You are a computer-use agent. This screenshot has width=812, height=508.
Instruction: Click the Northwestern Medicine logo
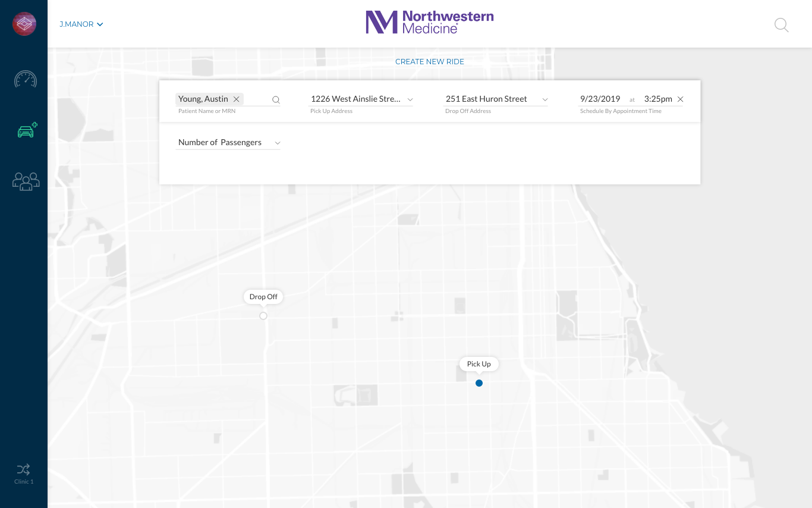click(429, 23)
